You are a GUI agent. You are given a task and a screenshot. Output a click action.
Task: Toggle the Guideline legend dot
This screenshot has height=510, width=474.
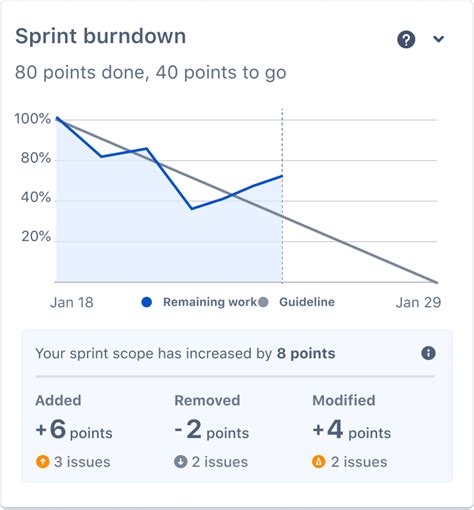[263, 302]
